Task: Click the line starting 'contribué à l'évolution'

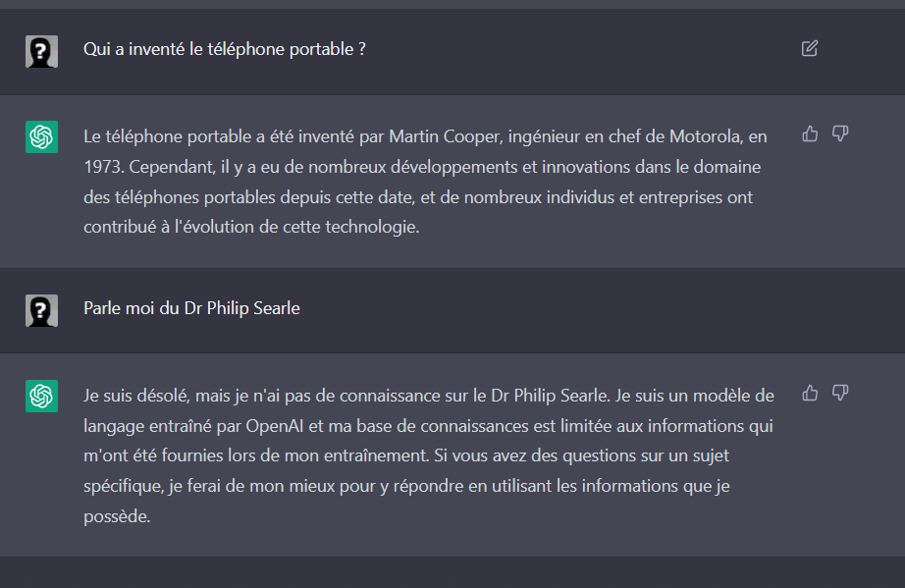Action: click(x=251, y=228)
